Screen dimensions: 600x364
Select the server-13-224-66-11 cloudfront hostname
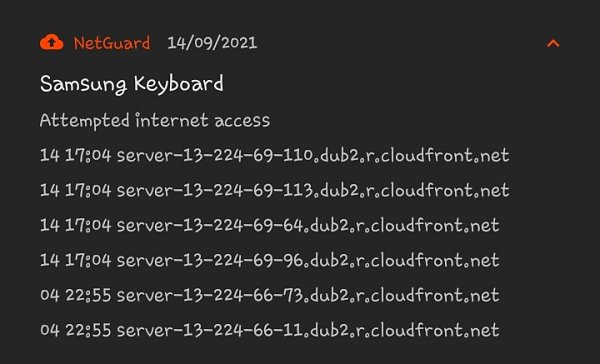click(x=308, y=330)
